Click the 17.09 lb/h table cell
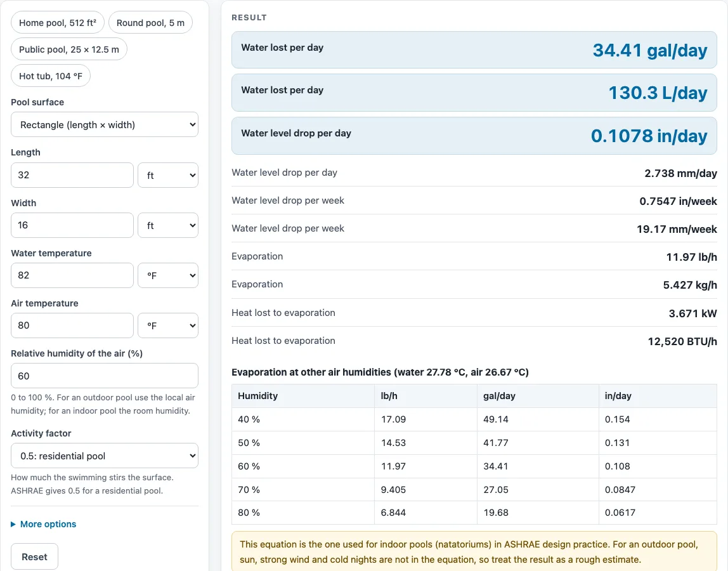 (x=426, y=419)
